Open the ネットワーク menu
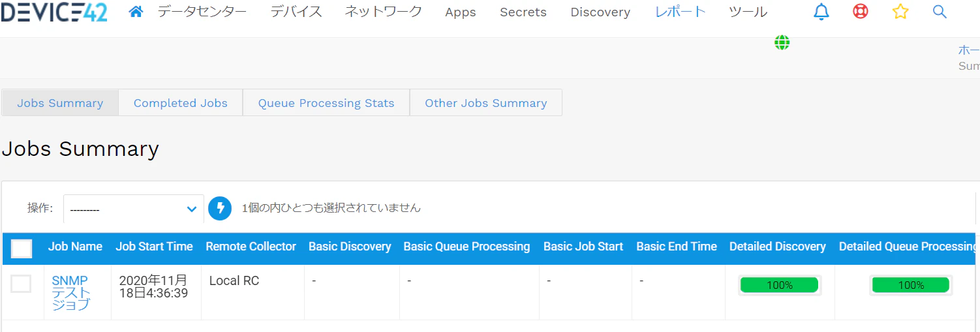This screenshot has width=980, height=332. coord(384,12)
